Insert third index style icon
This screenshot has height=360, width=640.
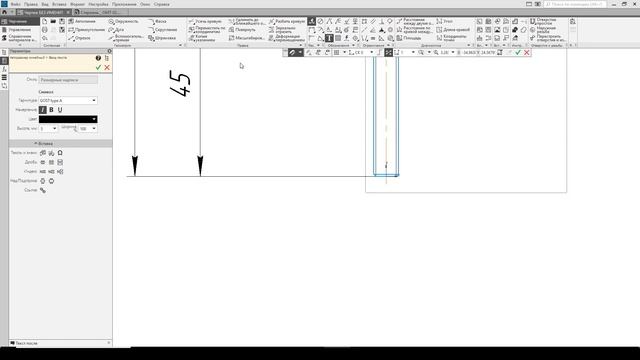(x=60, y=171)
